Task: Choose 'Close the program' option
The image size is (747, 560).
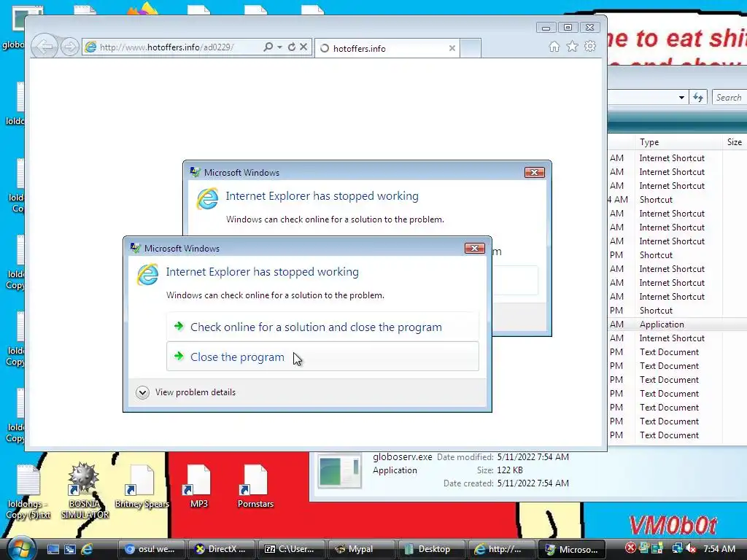Action: coord(322,356)
